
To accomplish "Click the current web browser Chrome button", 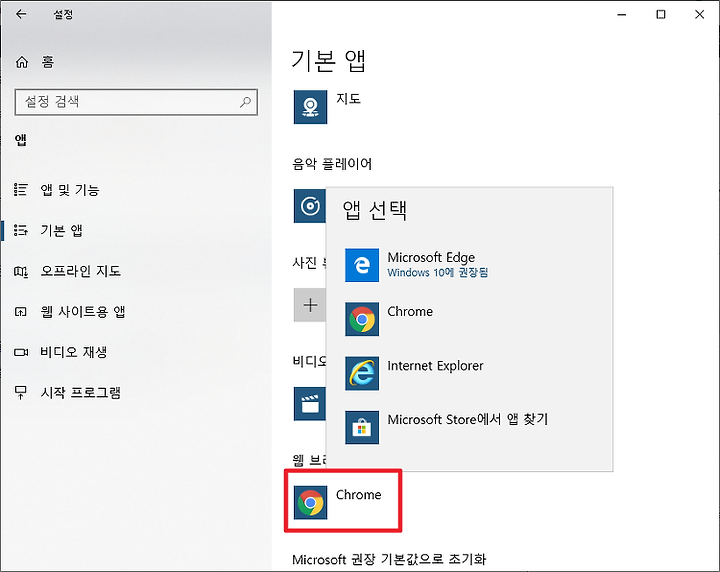I will pyautogui.click(x=343, y=502).
